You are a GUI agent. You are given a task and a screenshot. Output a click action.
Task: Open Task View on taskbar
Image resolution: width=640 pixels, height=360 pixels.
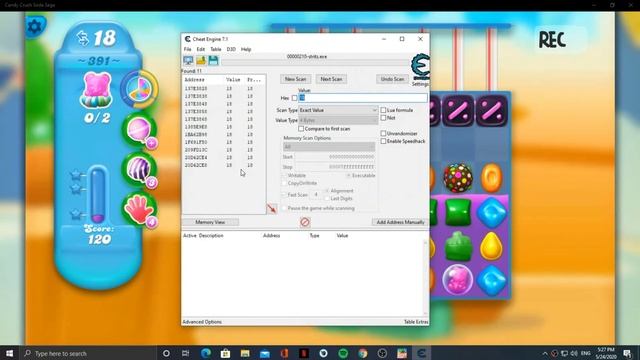185,353
